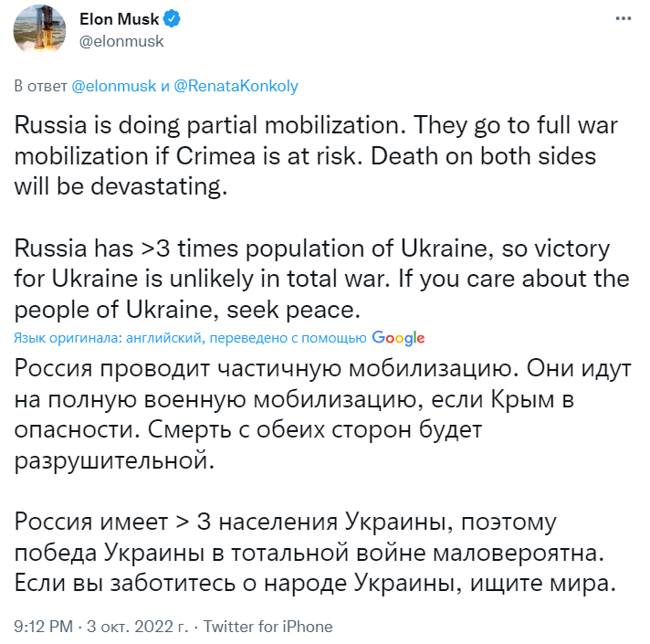Click the Google logo in translation notice
This screenshot has height=644, width=650.
click(398, 338)
